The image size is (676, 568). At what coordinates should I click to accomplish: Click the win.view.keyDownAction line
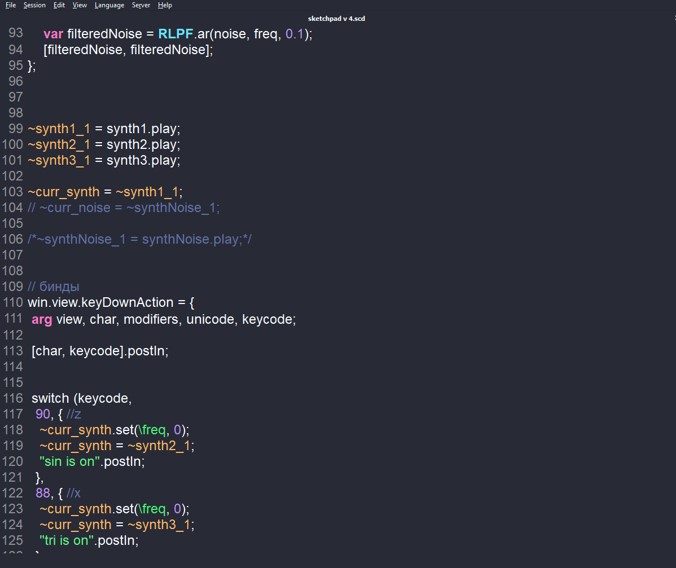[x=110, y=302]
